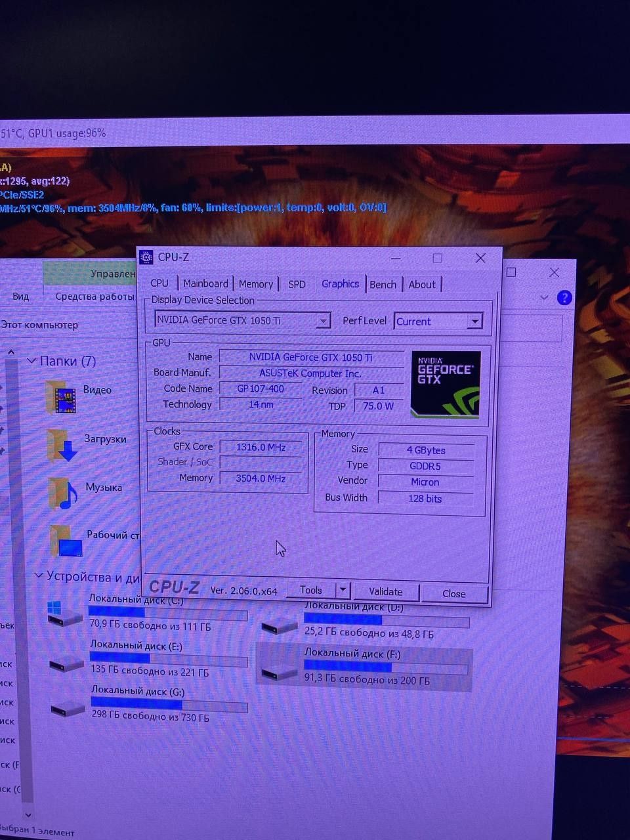Viewport: 630px width, 840px height.
Task: Click the A1 revision value
Action: [x=379, y=390]
